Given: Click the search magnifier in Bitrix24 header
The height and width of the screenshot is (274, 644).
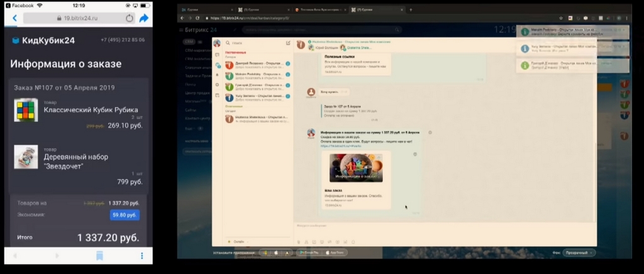Looking at the screenshot, I should 397,30.
